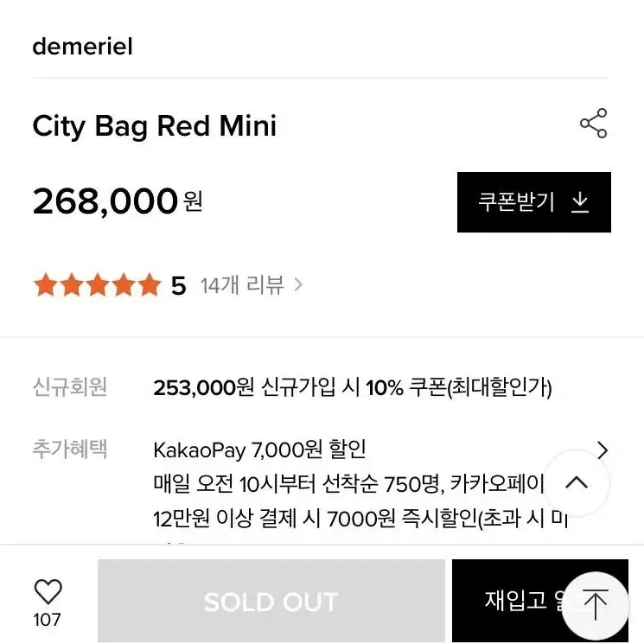Click the City Bag Red Mini title
644x644 pixels.
coord(155,126)
